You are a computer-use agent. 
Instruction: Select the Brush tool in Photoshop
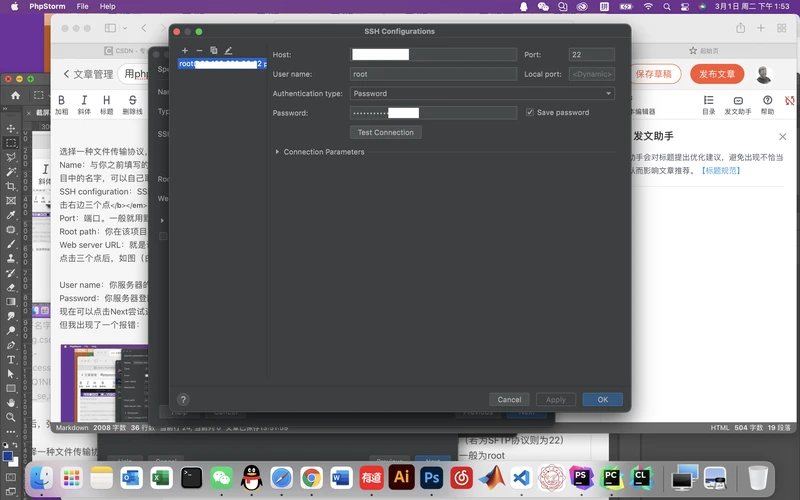[11, 244]
